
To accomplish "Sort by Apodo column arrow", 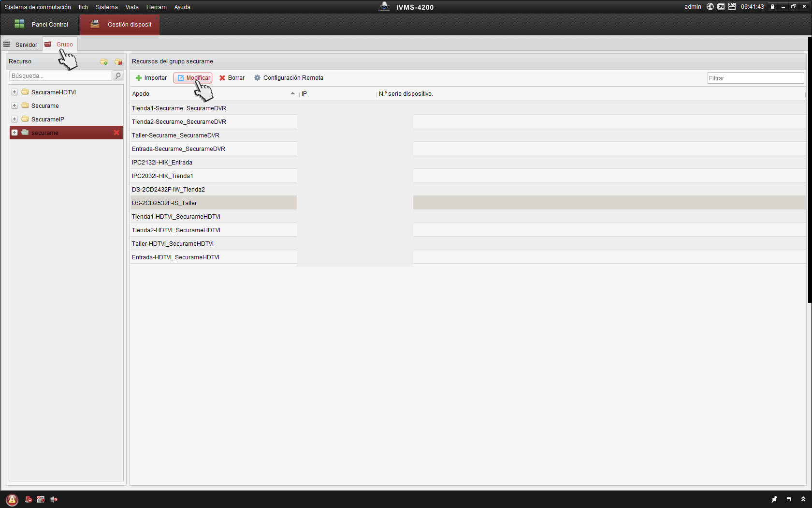I will click(292, 93).
